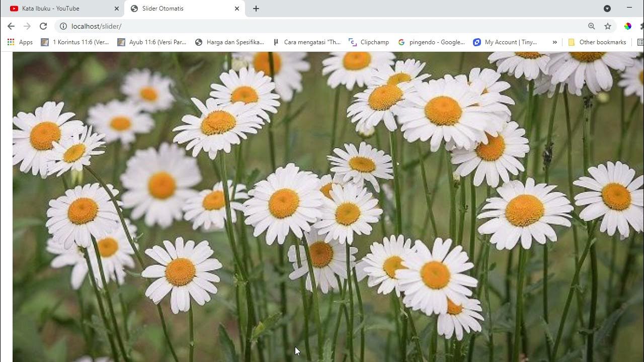The width and height of the screenshot is (644, 362).
Task: Minimize the Chrome window
Action: [x=629, y=8]
